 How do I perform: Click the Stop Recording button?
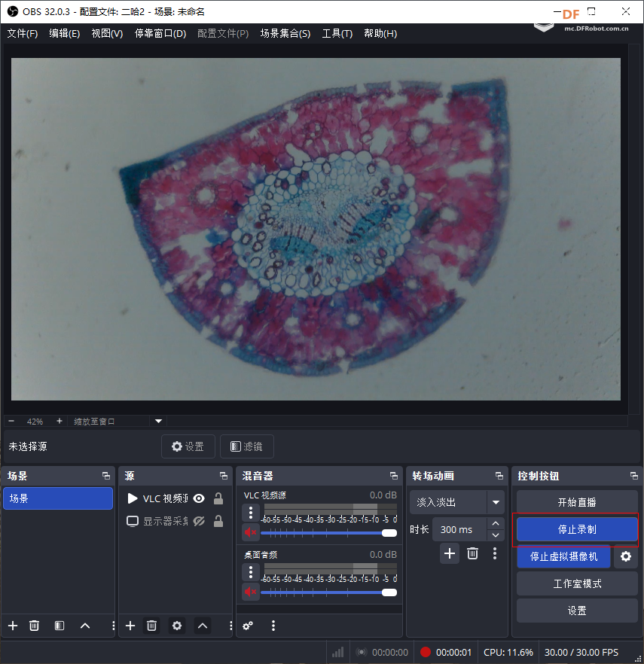[576, 529]
